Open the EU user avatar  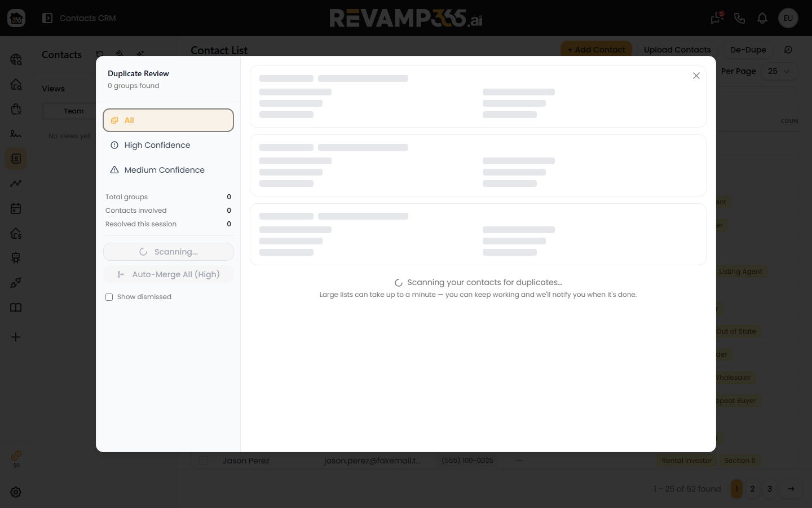788,18
